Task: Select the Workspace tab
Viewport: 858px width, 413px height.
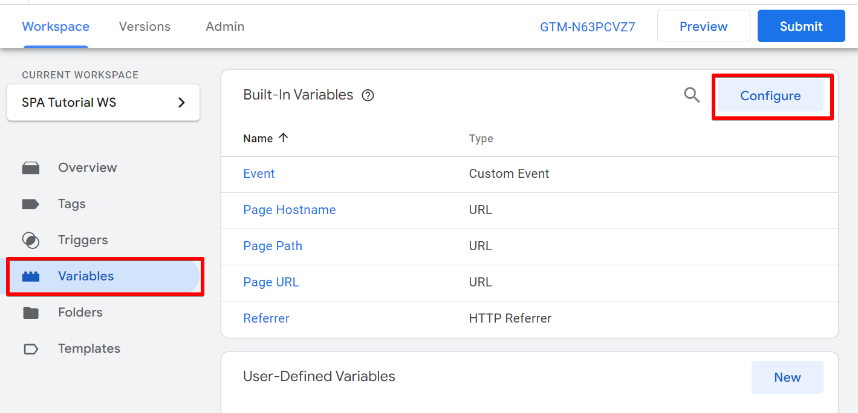Action: [x=56, y=26]
